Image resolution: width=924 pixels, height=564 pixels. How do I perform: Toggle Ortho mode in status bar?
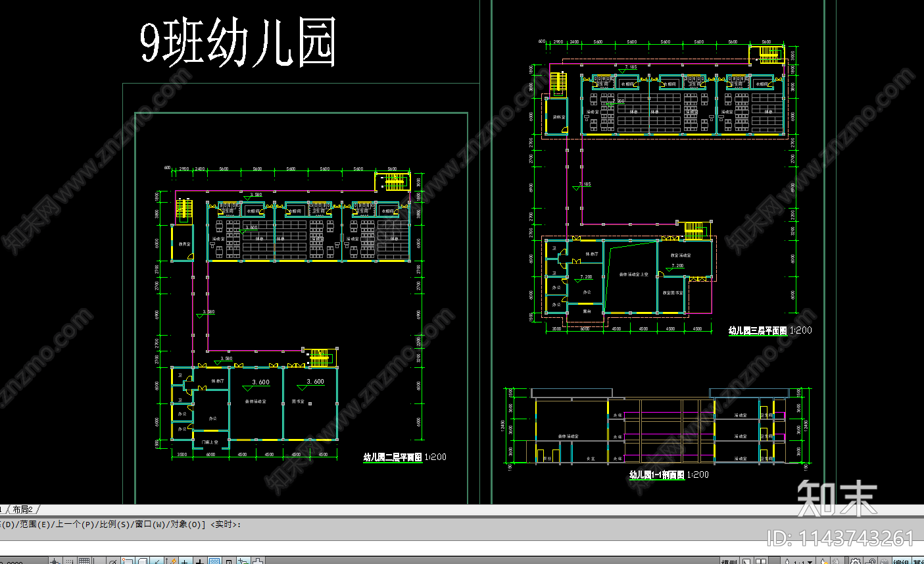tap(99, 561)
